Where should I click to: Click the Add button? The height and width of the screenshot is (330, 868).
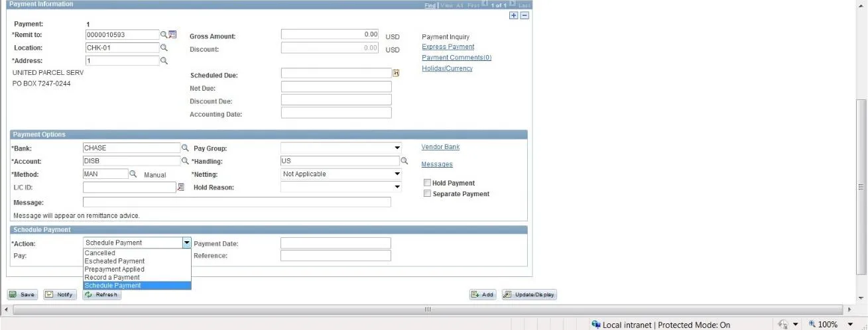(483, 294)
